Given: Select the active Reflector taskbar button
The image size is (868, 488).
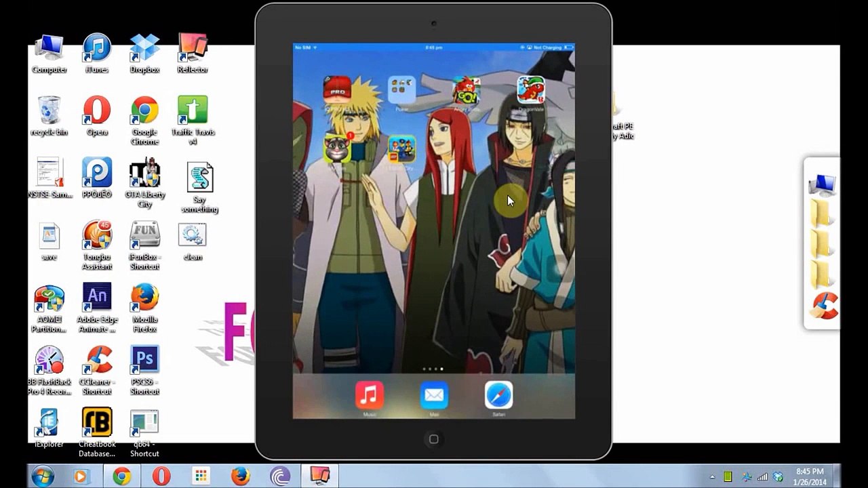Looking at the screenshot, I should click(320, 476).
